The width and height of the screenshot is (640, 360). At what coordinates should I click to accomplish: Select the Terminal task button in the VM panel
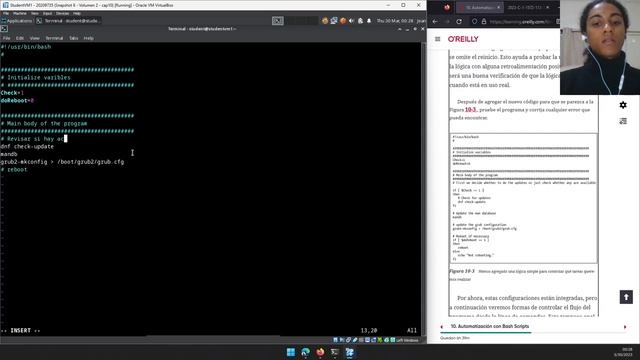tap(68, 21)
